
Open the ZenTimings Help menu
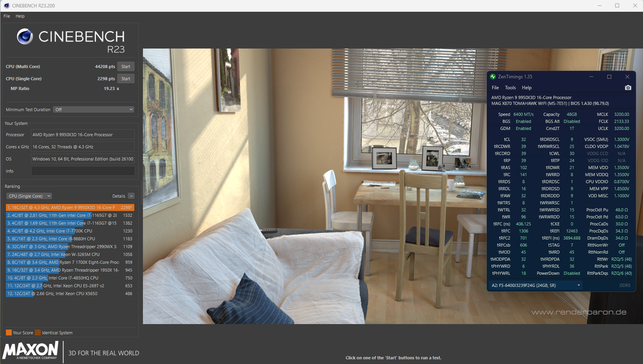point(527,88)
